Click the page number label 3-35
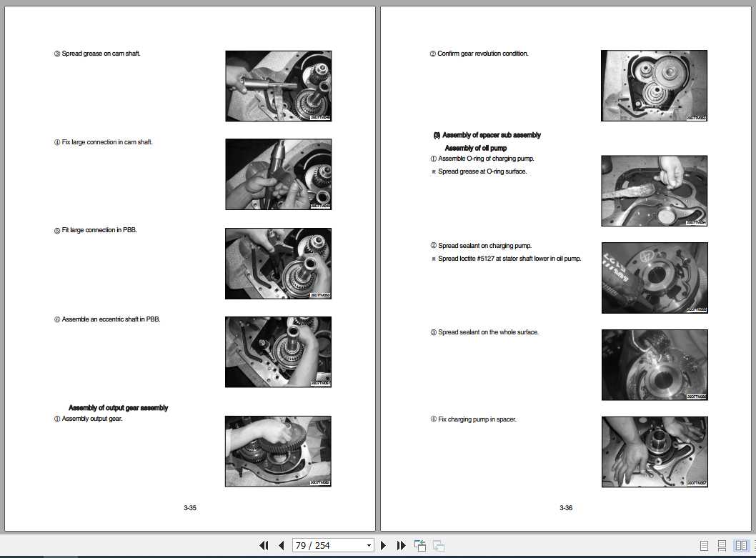This screenshot has width=756, height=558. tap(190, 508)
